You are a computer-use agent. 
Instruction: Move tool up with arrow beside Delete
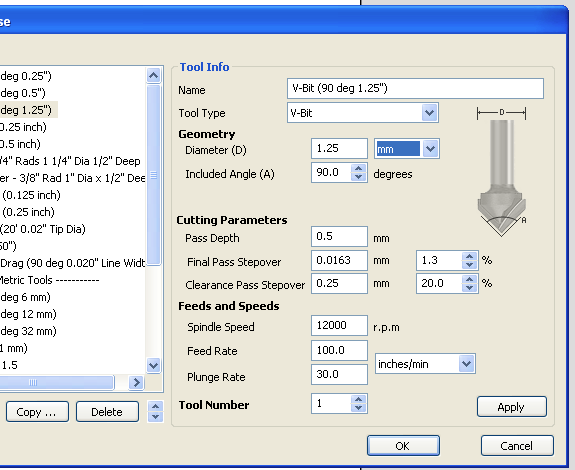pyautogui.click(x=155, y=406)
